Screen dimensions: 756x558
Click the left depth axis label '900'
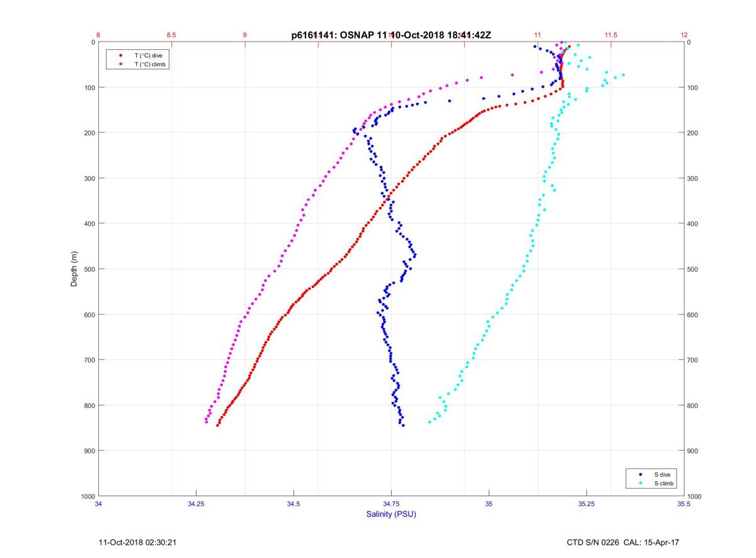click(x=89, y=450)
